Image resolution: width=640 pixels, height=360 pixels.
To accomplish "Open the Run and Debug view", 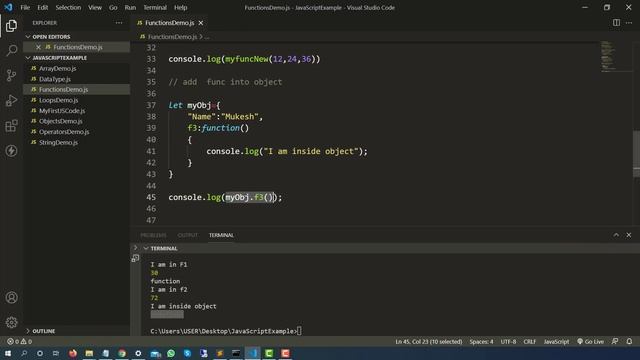I will tap(11, 100).
